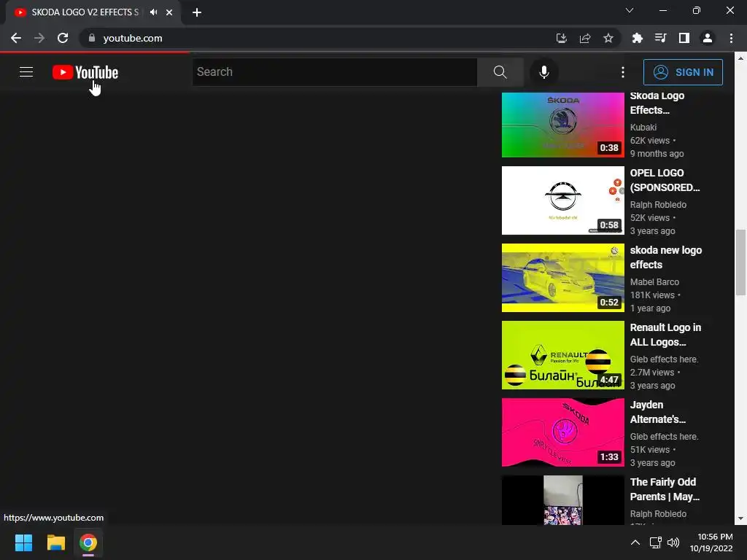Screen dimensions: 747x560
Task: Go forward with the browser forward arrow
Action: coord(39,38)
